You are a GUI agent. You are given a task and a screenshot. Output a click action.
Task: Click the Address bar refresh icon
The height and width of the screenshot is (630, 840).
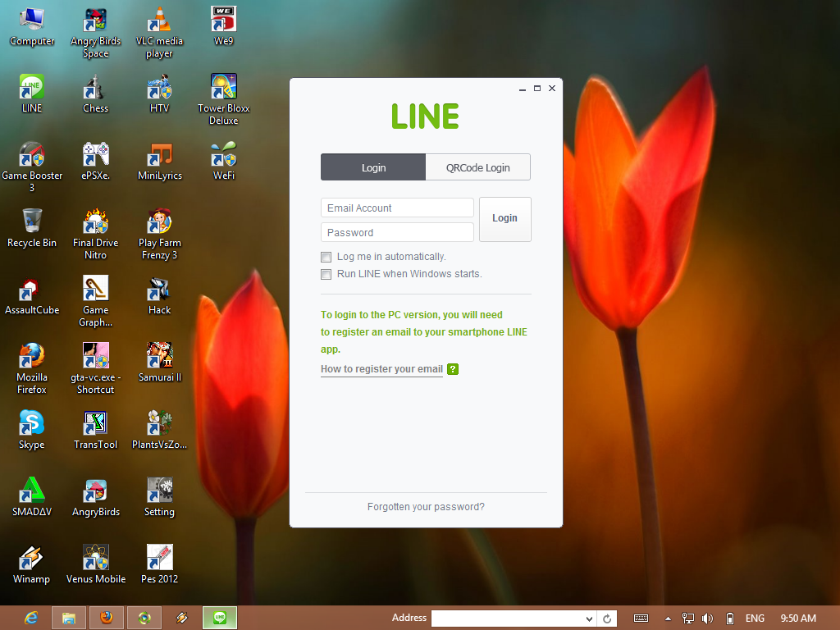(x=607, y=619)
